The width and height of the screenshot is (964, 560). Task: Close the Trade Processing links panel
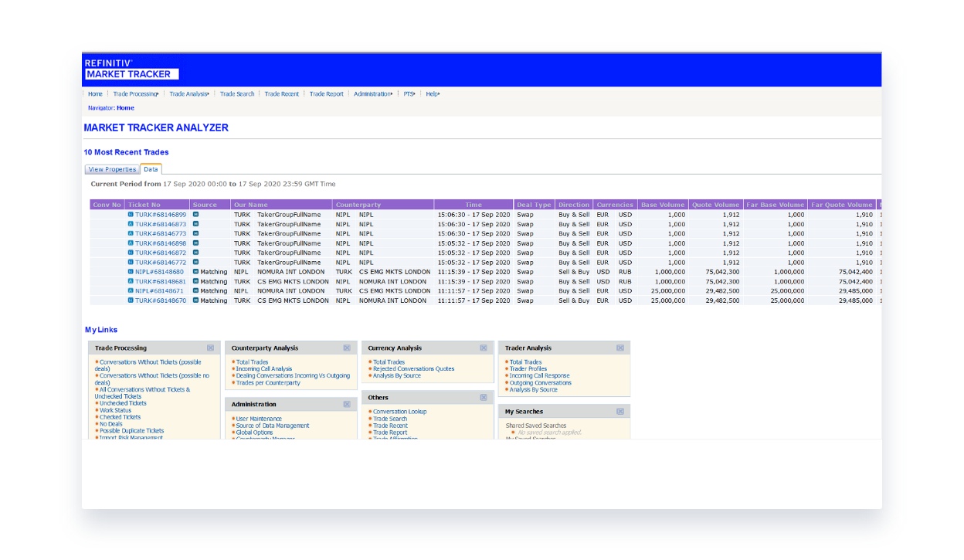pos(211,348)
